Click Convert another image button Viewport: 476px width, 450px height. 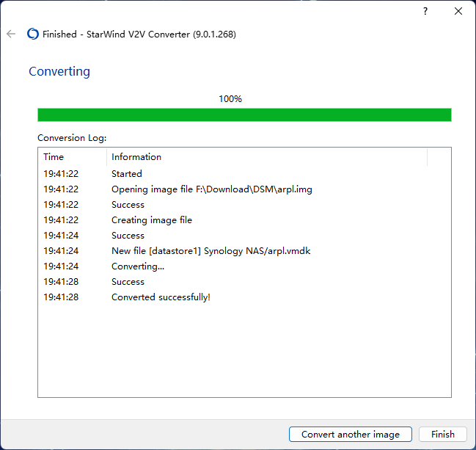pos(351,434)
